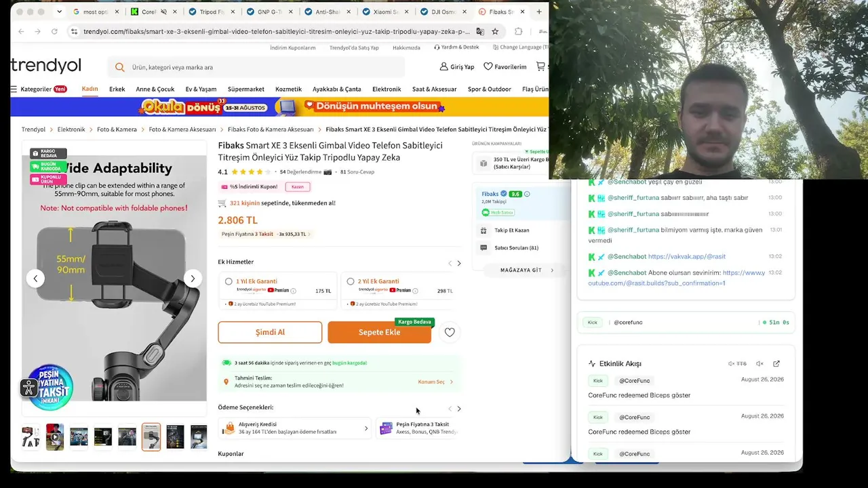Click the Trendyol logo
The image size is (868, 488).
pyautogui.click(x=45, y=66)
